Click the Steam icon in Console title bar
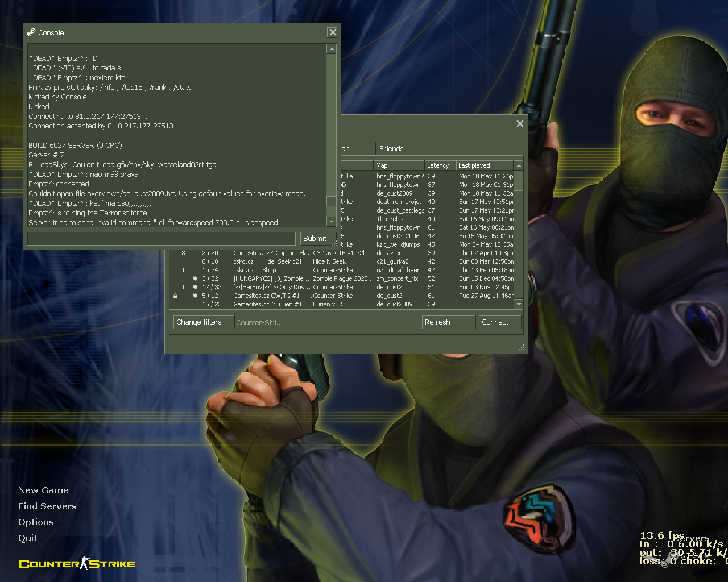Viewport: 728px width, 582px height. pos(31,32)
